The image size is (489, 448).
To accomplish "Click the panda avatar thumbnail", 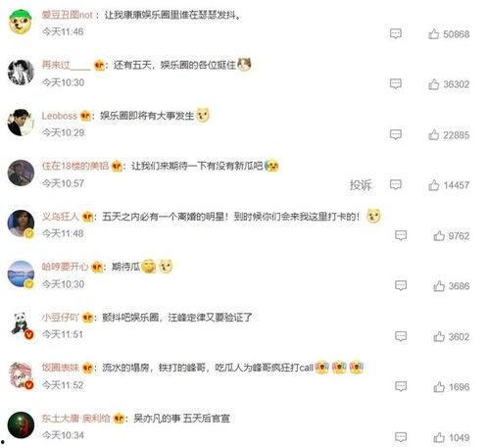I will [21, 324].
